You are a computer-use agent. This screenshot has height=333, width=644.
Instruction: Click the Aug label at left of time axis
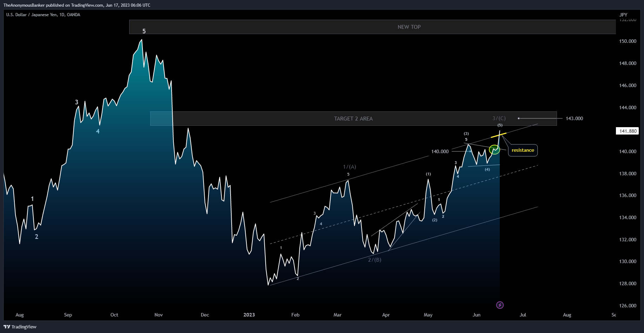(20, 315)
